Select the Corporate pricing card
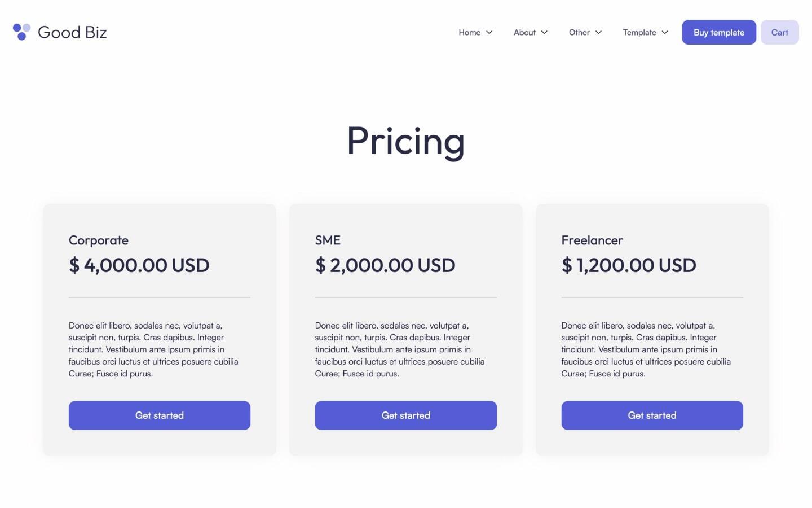The width and height of the screenshot is (812, 508). (x=159, y=330)
